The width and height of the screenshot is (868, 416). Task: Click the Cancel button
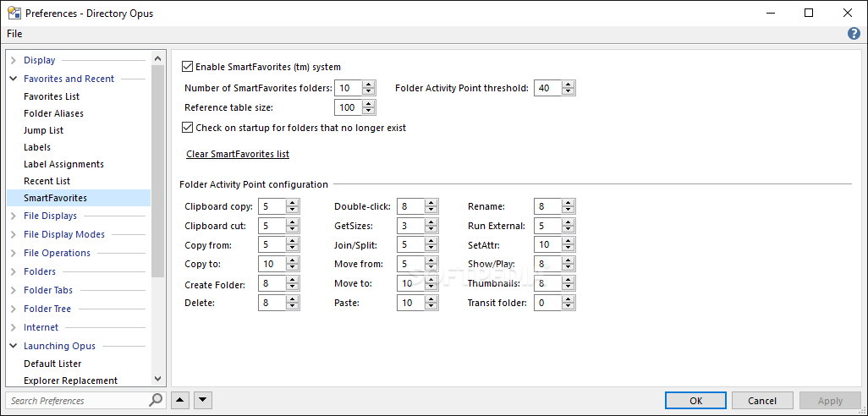(761, 401)
